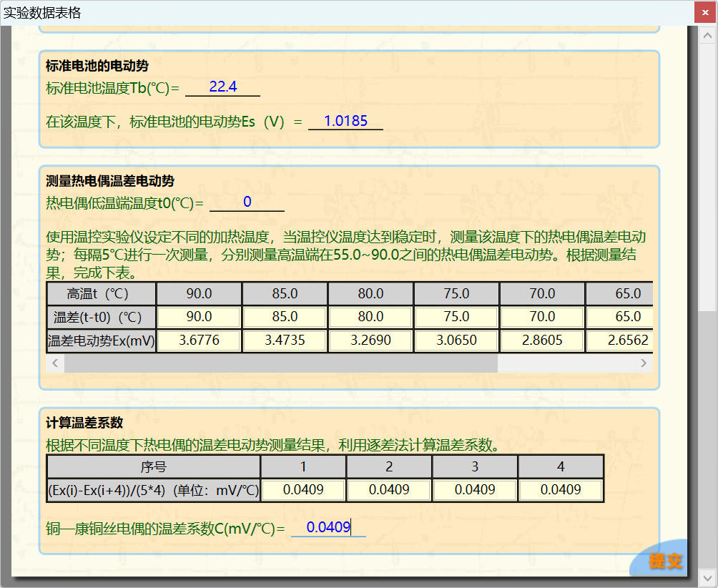Close the 实验数据表格 window
Image resolution: width=718 pixels, height=588 pixels.
[x=706, y=12]
